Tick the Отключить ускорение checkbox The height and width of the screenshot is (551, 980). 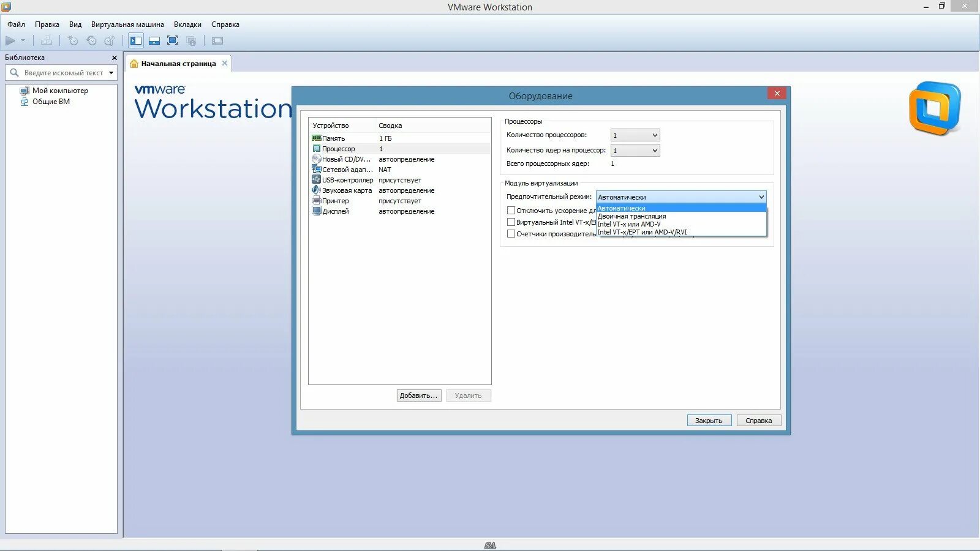click(x=511, y=211)
